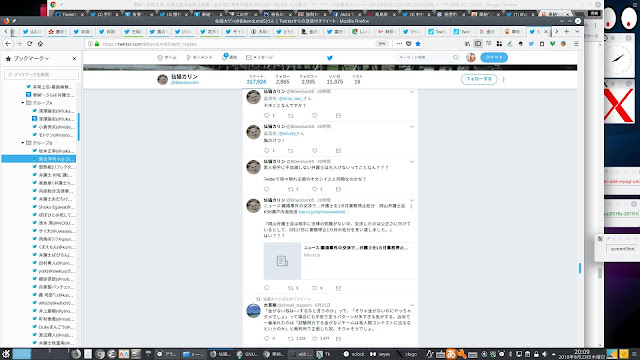The height and width of the screenshot is (360, 640).
Task: Click the xeyes item in taskbar
Action: [380, 354]
